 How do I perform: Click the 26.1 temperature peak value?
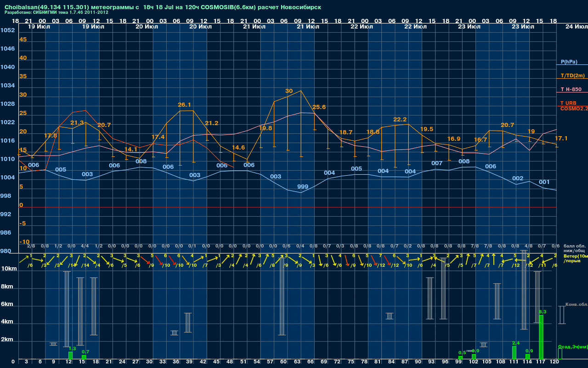[185, 105]
